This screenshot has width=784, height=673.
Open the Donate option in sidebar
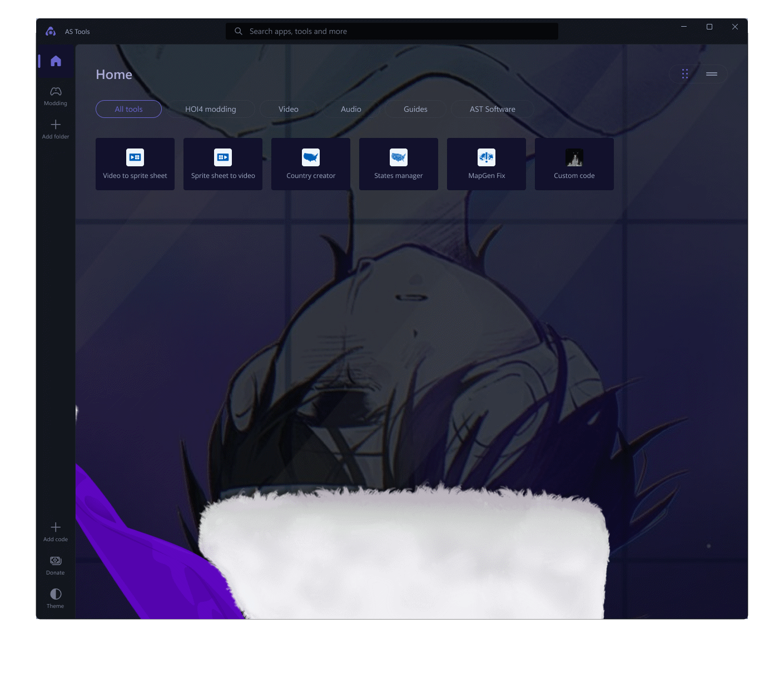pos(56,565)
